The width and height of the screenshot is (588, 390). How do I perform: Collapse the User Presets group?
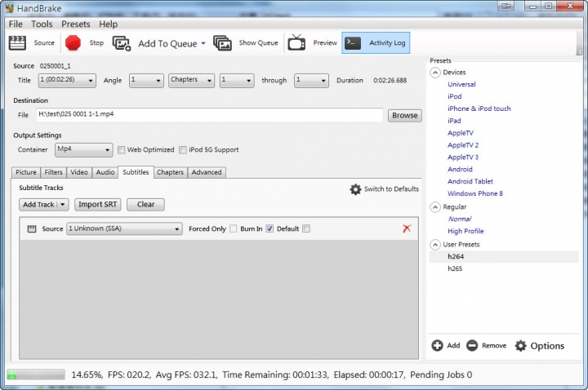435,245
